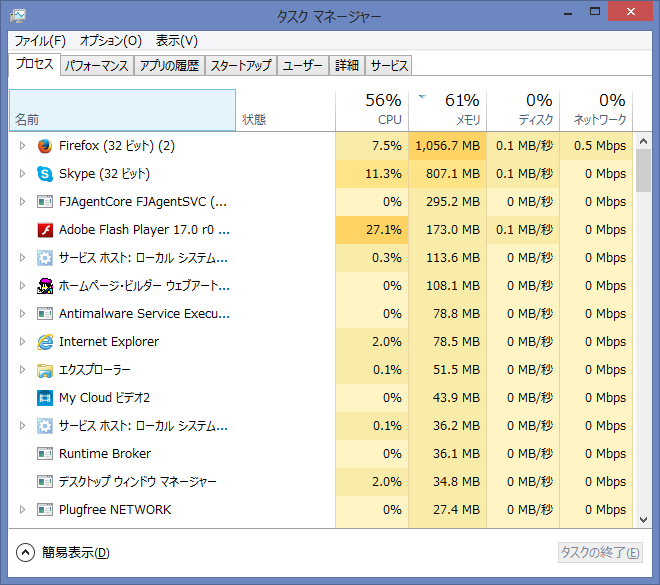Click the Runtime Broker icon
The width and height of the screenshot is (660, 585).
(45, 454)
